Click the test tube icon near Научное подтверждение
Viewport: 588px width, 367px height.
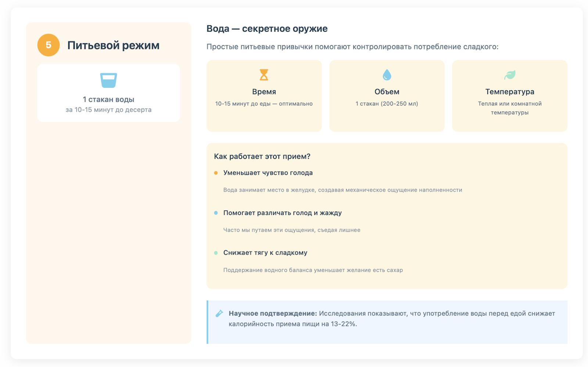point(219,313)
